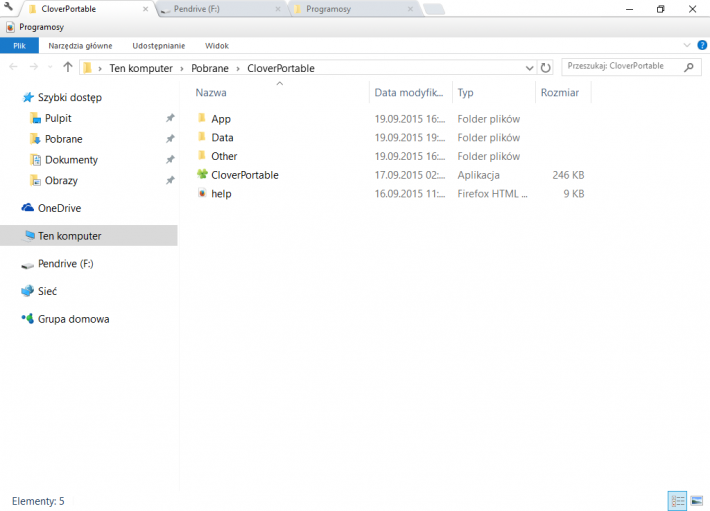This screenshot has height=511, width=710.
Task: Click the 246 KB size cell
Action: 568,175
